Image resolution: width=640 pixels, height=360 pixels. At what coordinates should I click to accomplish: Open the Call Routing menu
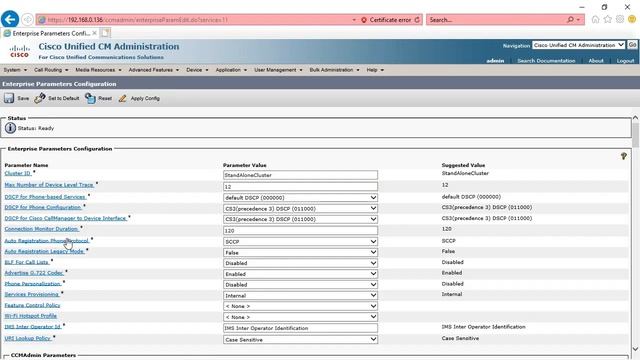pyautogui.click(x=51, y=70)
